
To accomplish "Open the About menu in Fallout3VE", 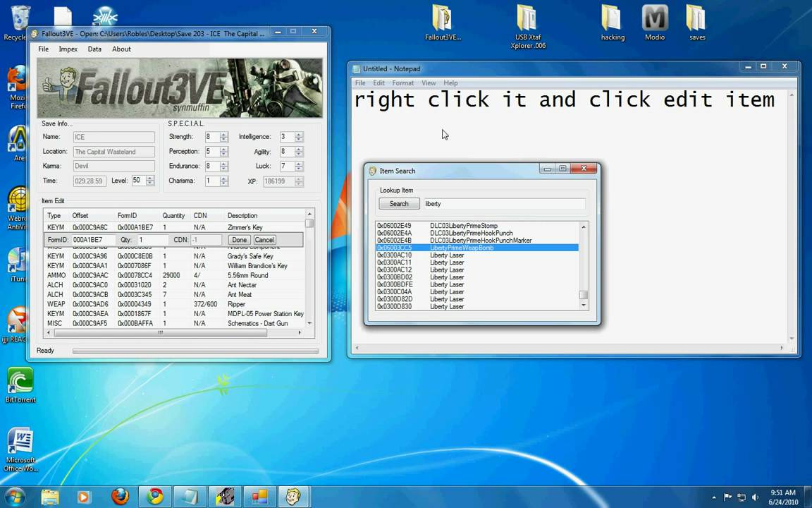I will (121, 49).
